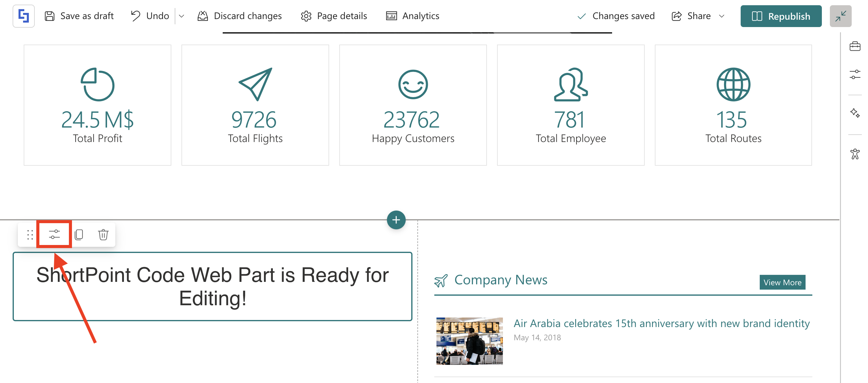Click View More in Company News
868x383 pixels.
point(782,282)
